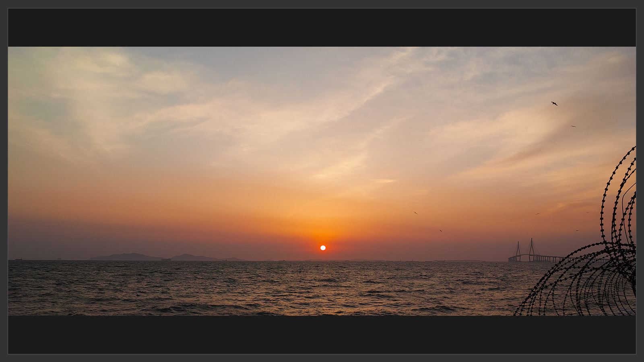Click the sunset photo in the viewer

click(x=322, y=181)
